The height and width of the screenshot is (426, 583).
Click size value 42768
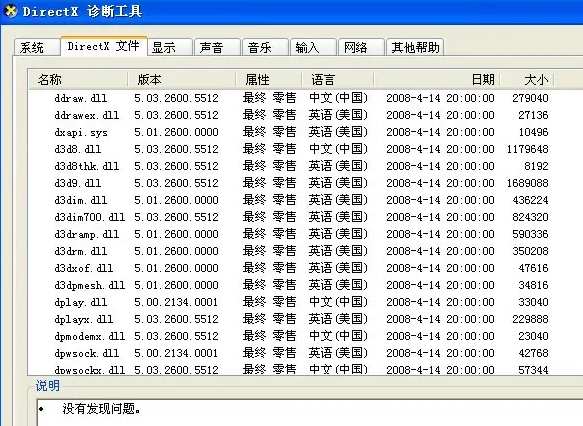click(x=533, y=353)
